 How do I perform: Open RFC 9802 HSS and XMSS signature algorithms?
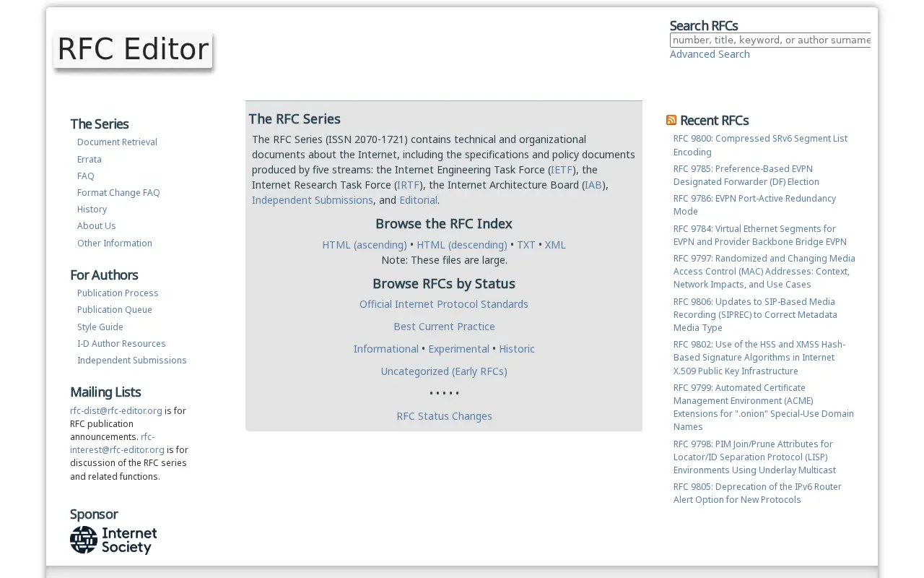tap(759, 358)
